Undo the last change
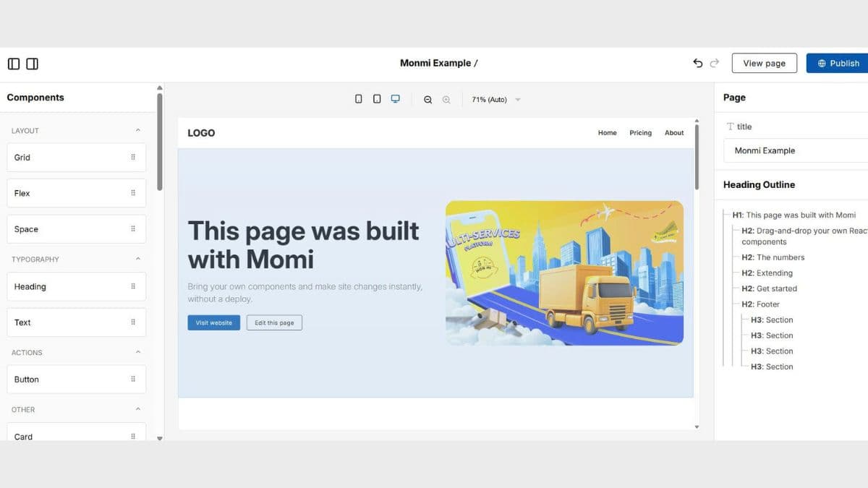Viewport: 868px width, 488px height. (697, 63)
